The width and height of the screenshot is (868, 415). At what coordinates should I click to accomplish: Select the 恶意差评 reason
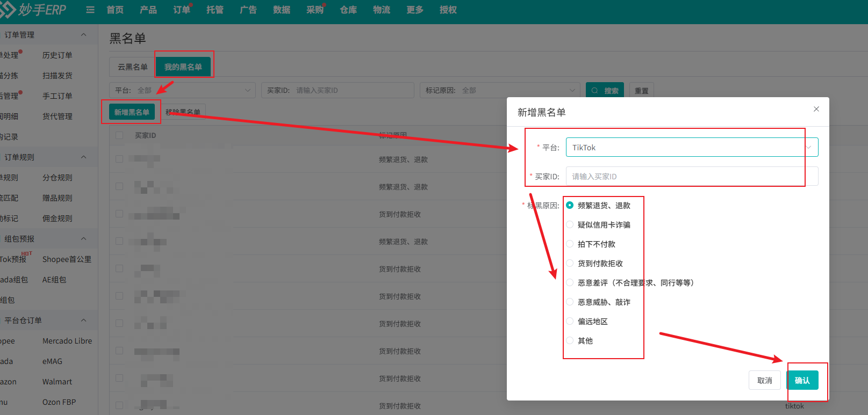click(630, 282)
